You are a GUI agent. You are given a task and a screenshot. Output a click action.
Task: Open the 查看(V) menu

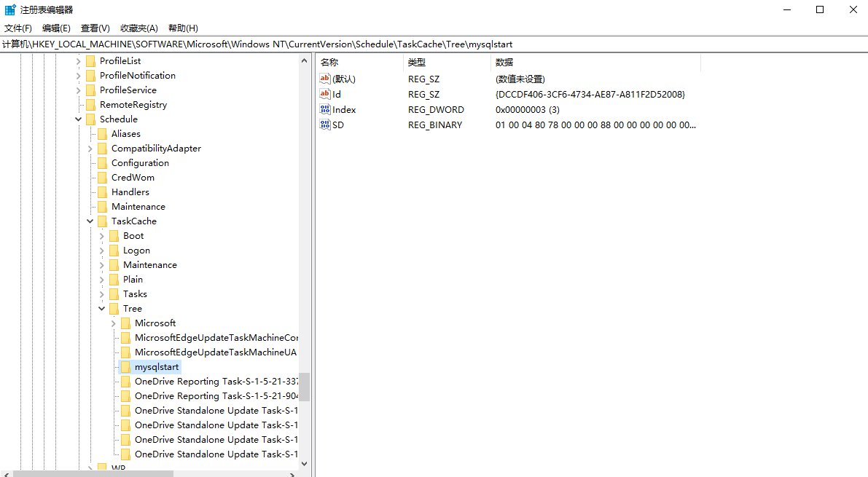95,28
